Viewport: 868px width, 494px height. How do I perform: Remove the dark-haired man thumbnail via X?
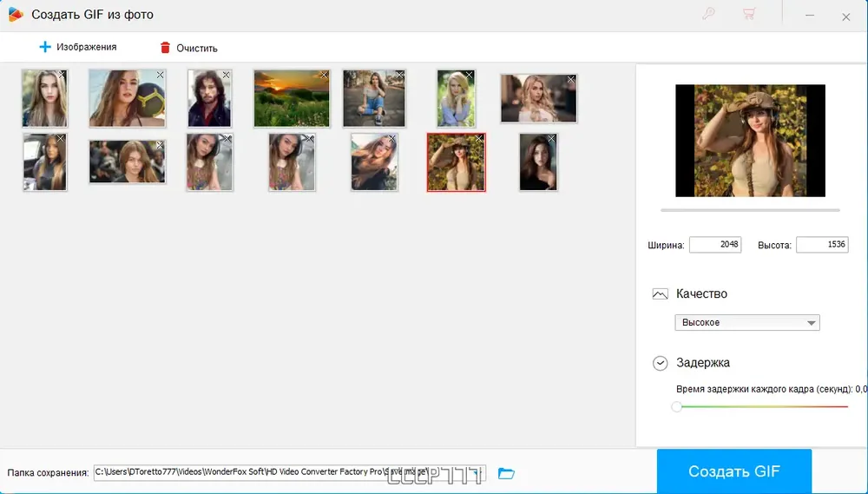[x=226, y=75]
